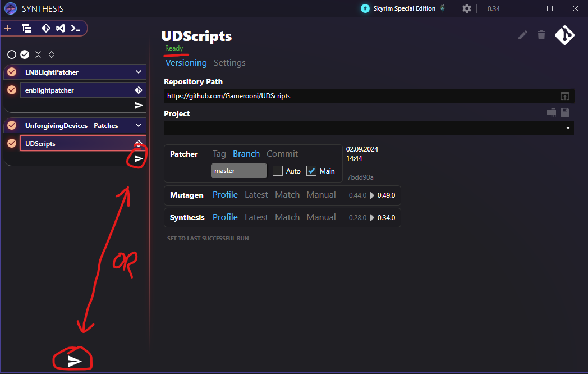Select the UDScripts patcher row
This screenshot has height=374, width=588.
(83, 143)
